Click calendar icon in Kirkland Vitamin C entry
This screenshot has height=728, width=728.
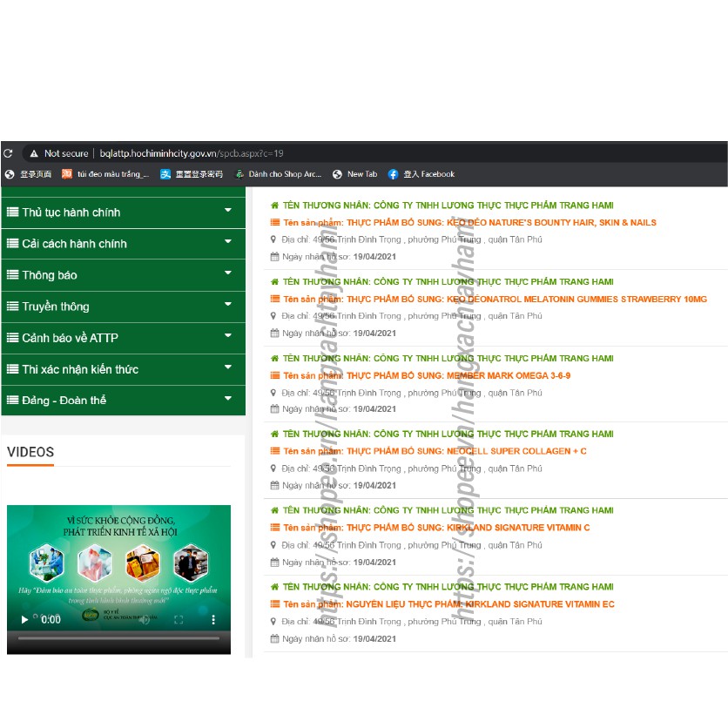(275, 563)
